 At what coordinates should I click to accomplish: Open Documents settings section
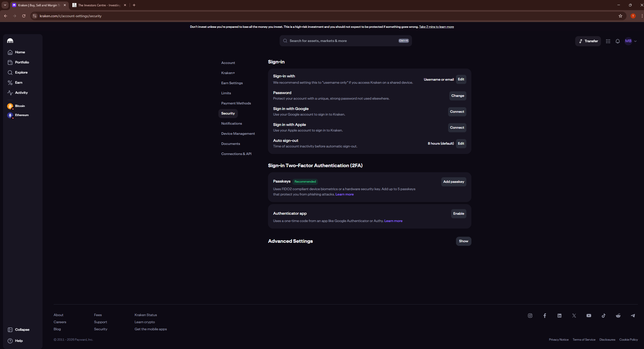(231, 144)
